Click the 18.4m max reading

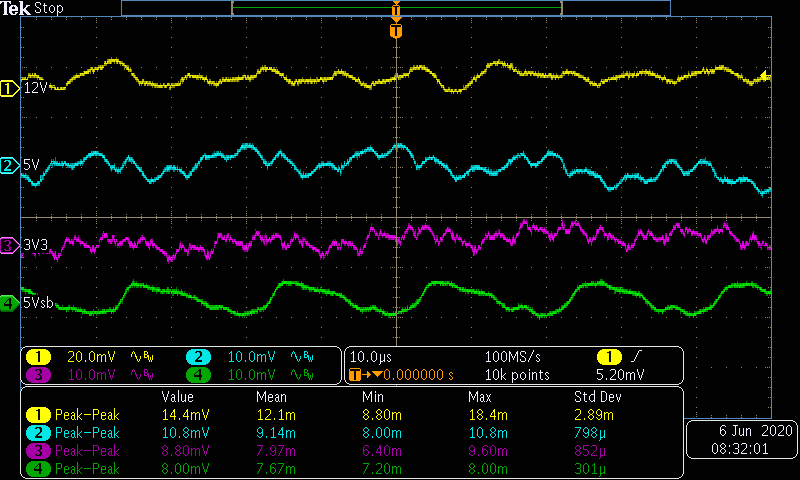click(488, 415)
